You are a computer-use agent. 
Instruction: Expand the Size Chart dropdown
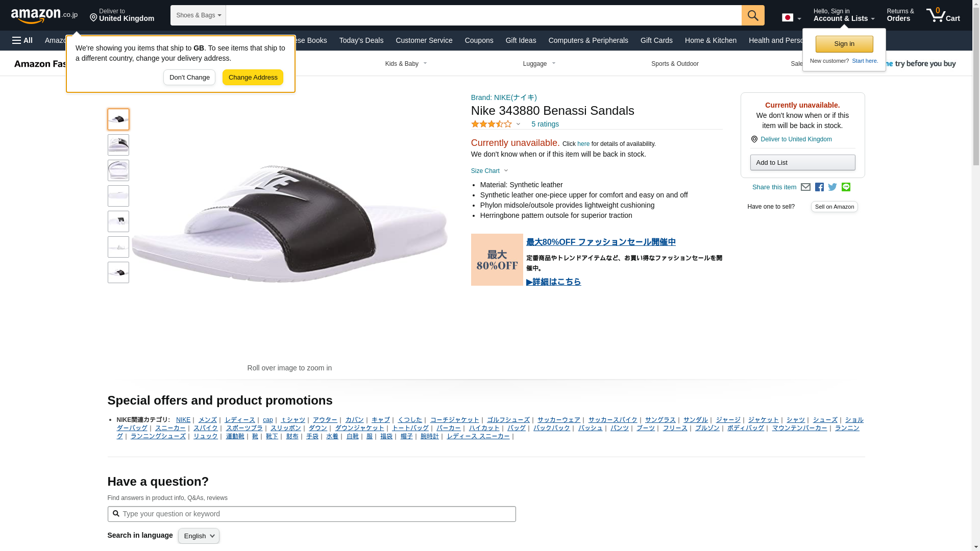coord(489,171)
